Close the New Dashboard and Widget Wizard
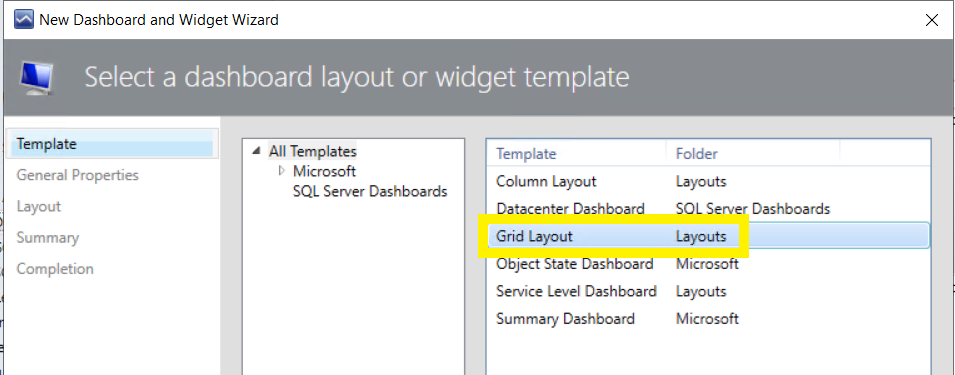 click(931, 20)
